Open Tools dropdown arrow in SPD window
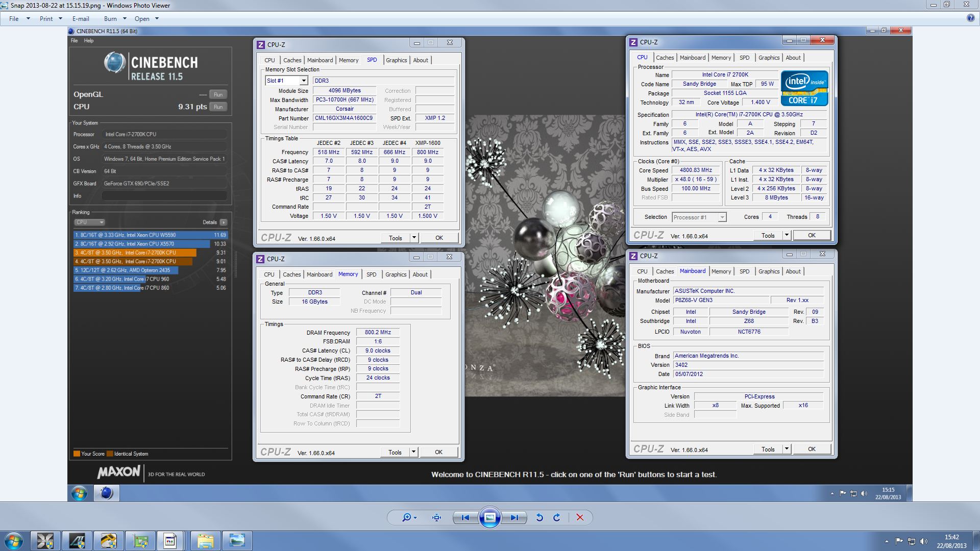This screenshot has width=980, height=551. click(x=414, y=238)
